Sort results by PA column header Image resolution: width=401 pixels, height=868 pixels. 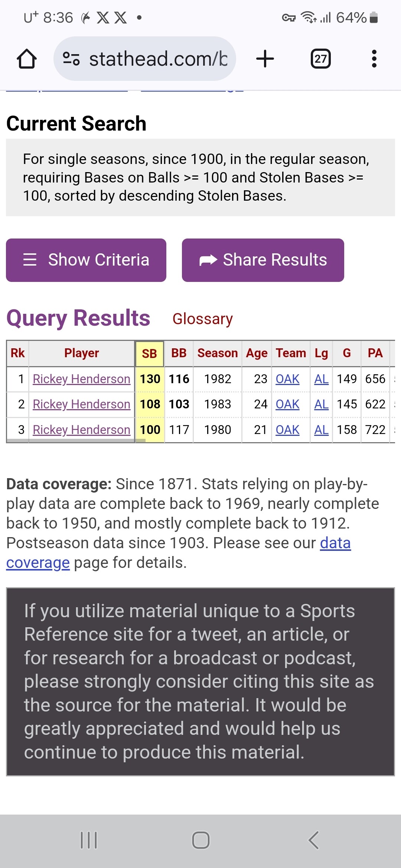tap(375, 353)
